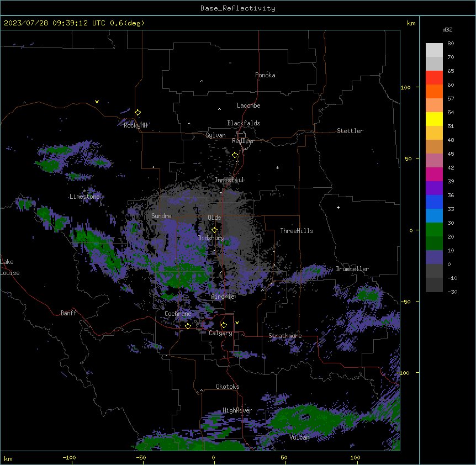476x465 pixels.
Task: Click the Cochrane town label
Action: click(178, 314)
